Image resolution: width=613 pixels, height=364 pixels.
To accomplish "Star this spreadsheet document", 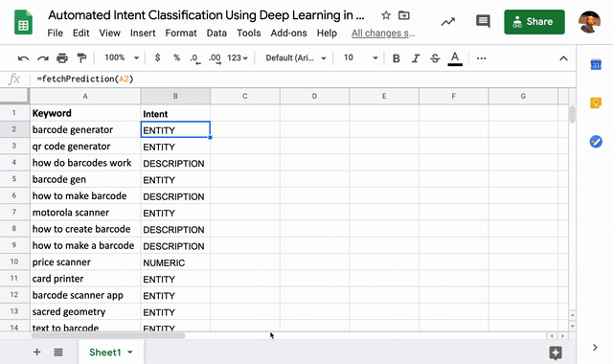I will point(386,15).
